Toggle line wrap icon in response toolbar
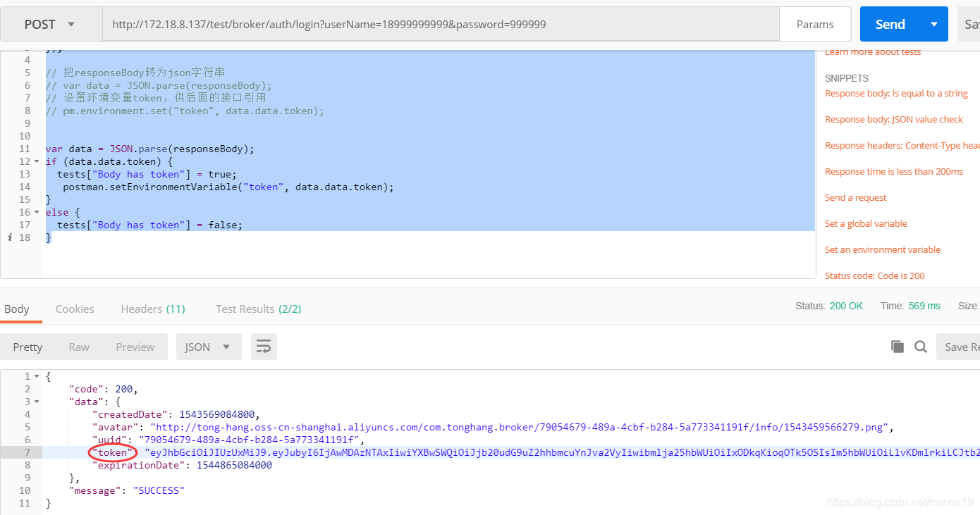 [264, 347]
